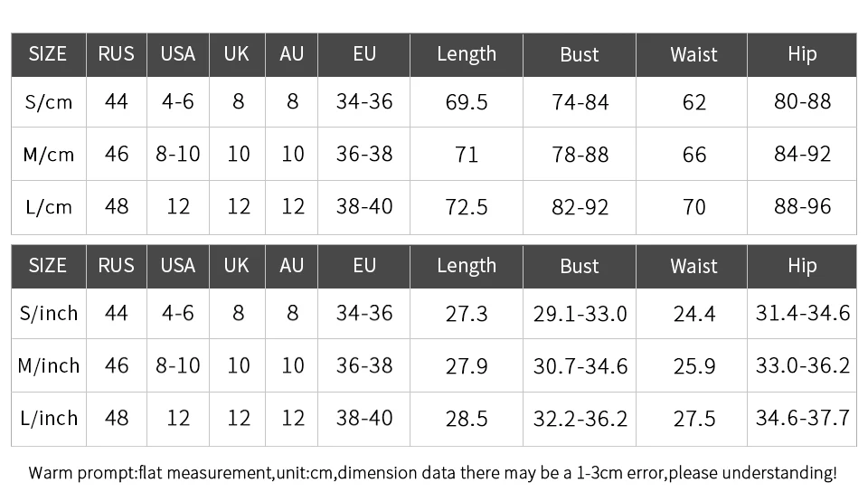Select the S/inch row label
Image resolution: width=868 pixels, height=492 pixels.
(x=49, y=313)
